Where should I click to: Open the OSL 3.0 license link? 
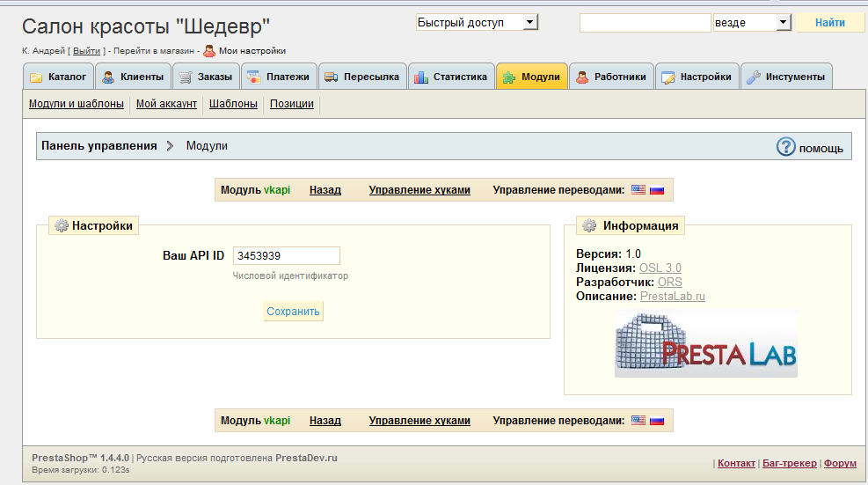pyautogui.click(x=660, y=268)
